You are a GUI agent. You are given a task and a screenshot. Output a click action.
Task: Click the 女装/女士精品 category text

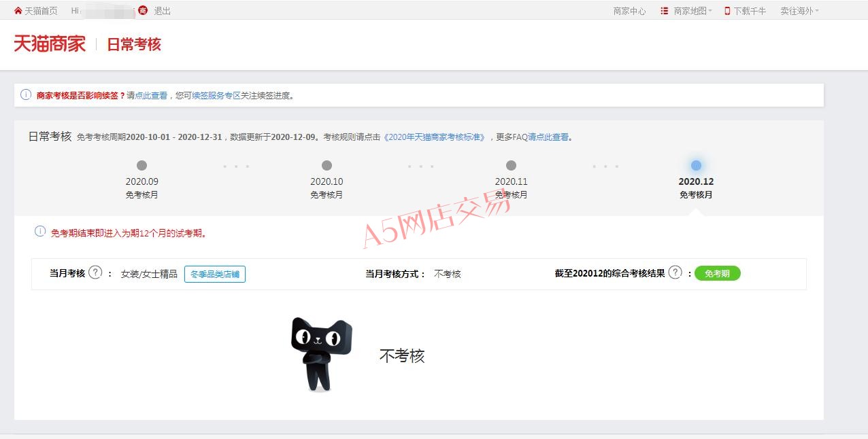click(149, 274)
